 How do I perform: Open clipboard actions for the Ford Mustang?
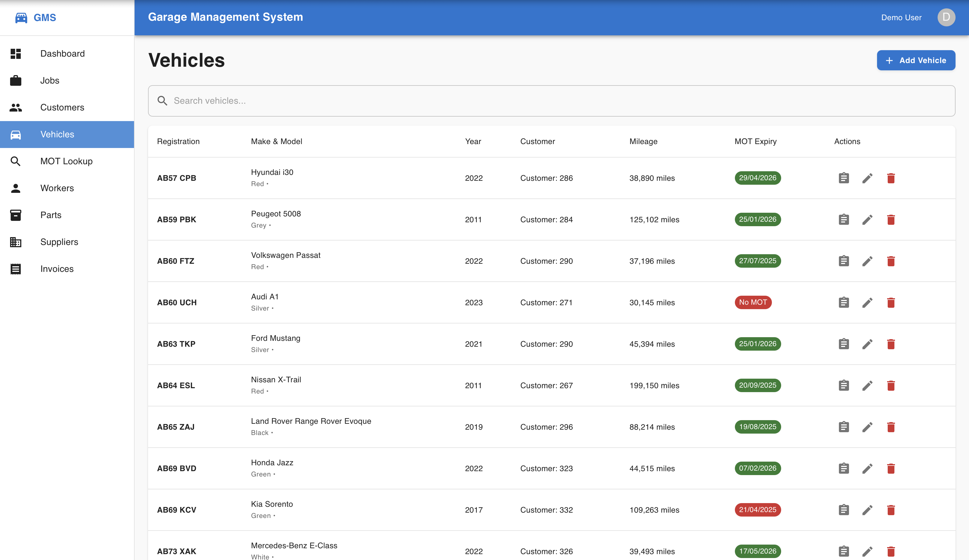pos(843,344)
